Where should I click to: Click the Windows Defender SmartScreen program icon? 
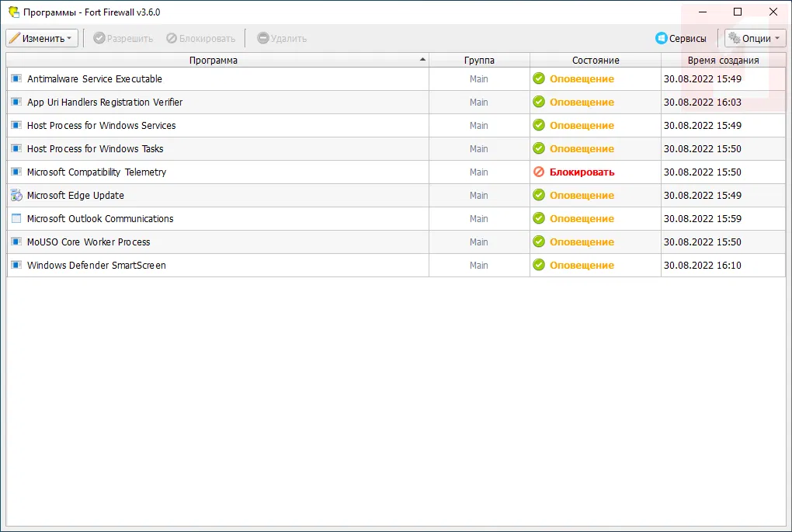pos(16,265)
